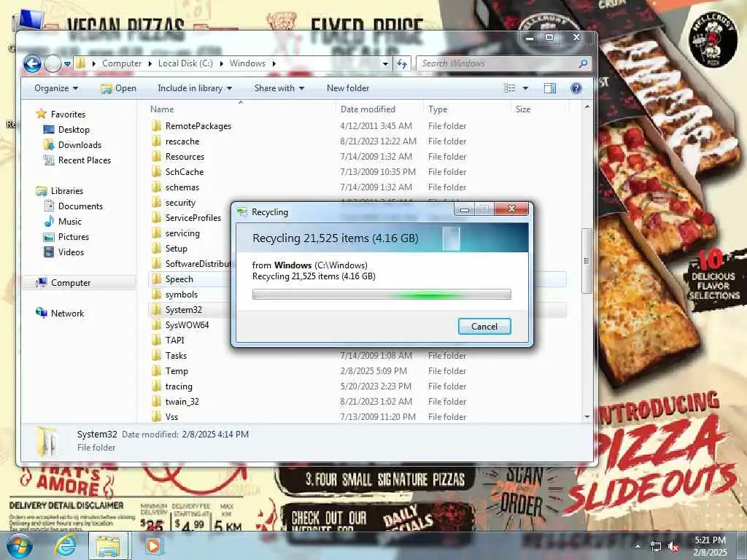The width and height of the screenshot is (747, 560).
Task: Open the Share with menu
Action: [279, 88]
